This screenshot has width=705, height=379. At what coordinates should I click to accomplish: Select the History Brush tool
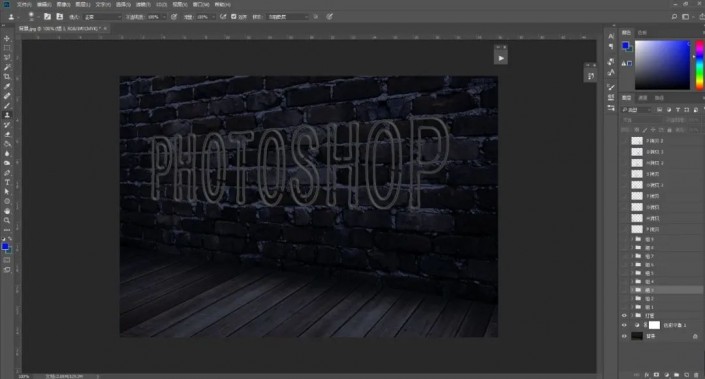click(x=7, y=125)
